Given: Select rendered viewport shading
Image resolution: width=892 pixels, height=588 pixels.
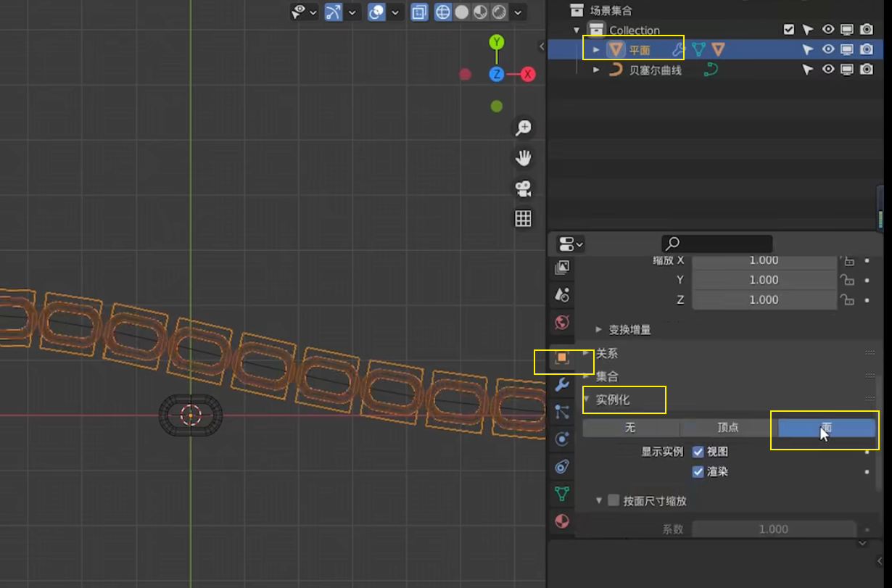Looking at the screenshot, I should [x=500, y=12].
